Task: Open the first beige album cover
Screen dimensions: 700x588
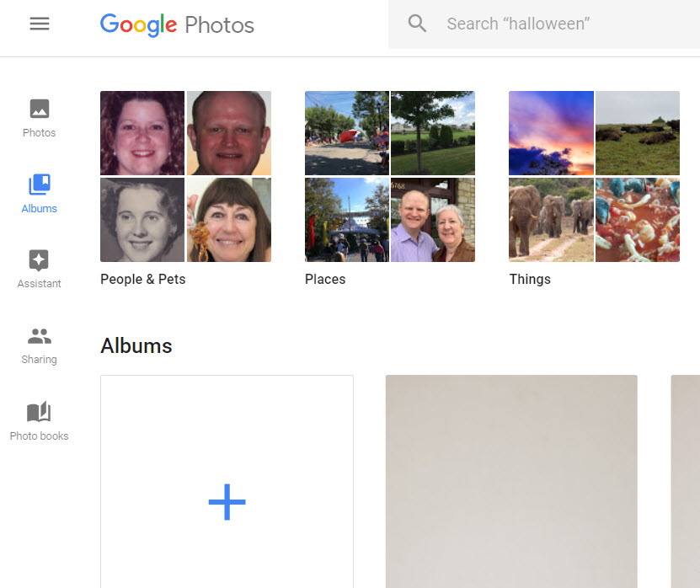Action: [511, 480]
